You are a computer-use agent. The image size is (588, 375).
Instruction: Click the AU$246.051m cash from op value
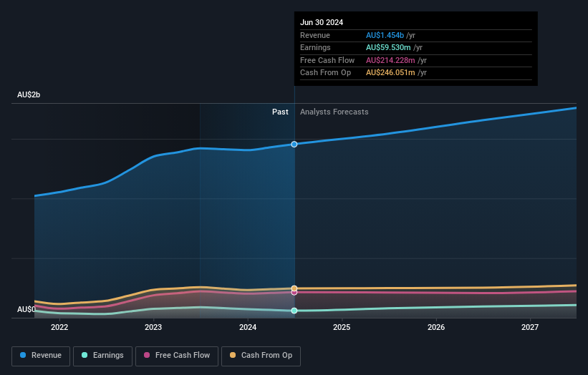[390, 73]
